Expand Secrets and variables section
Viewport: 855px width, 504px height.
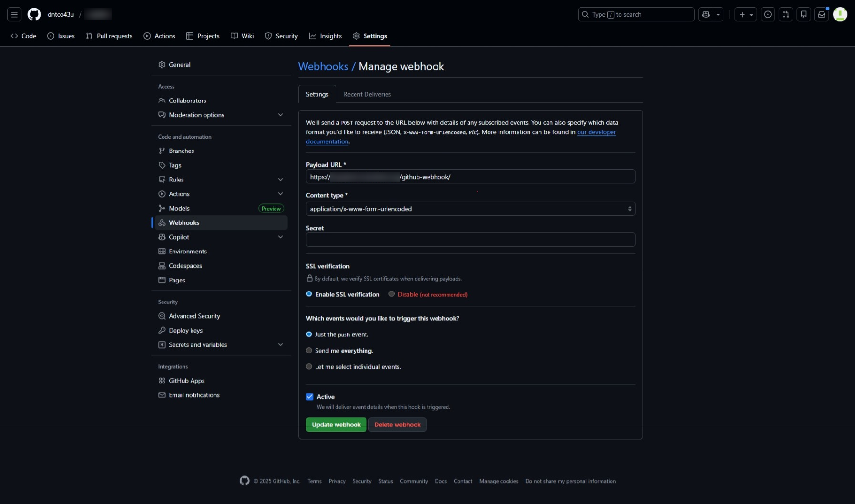pos(280,345)
